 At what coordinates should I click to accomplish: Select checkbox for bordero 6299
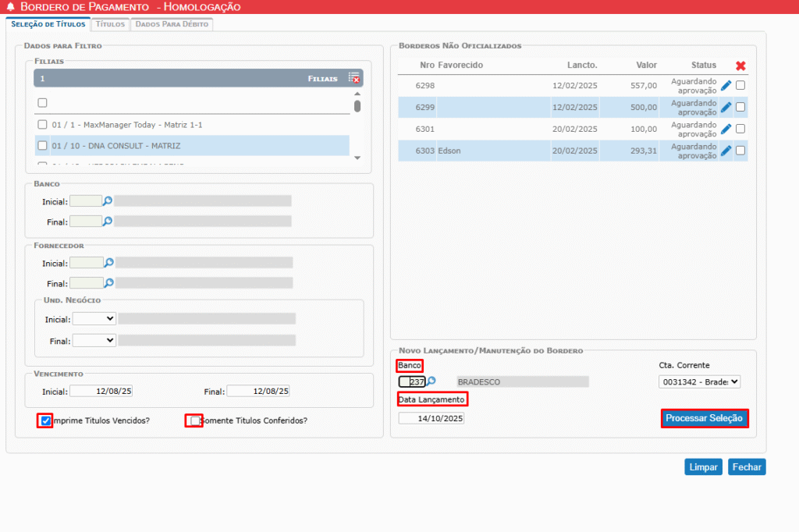[740, 107]
